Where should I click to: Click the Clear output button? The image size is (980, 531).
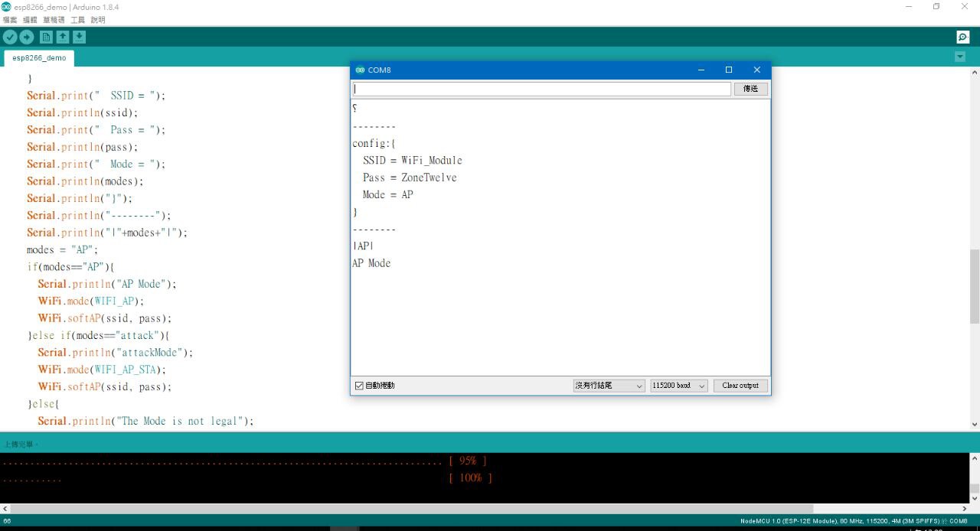(740, 386)
